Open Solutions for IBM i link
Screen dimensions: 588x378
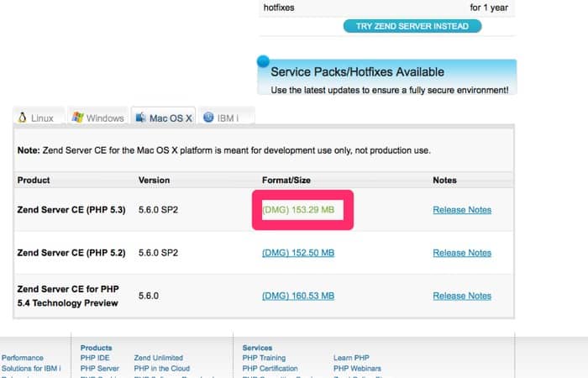[x=31, y=368]
